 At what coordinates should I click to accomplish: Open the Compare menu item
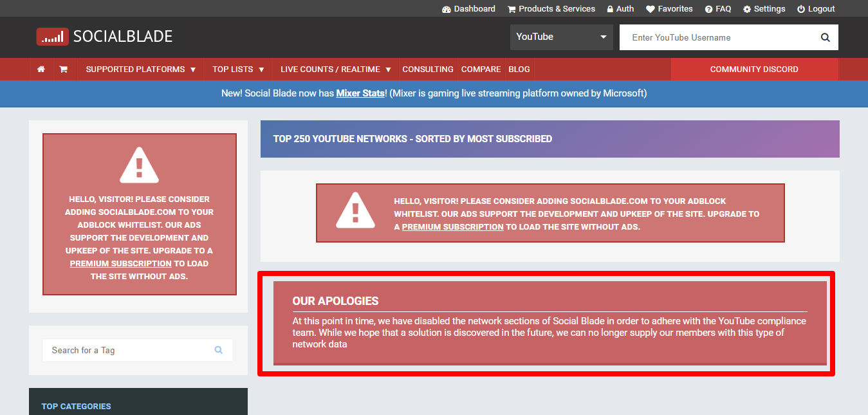click(x=481, y=69)
